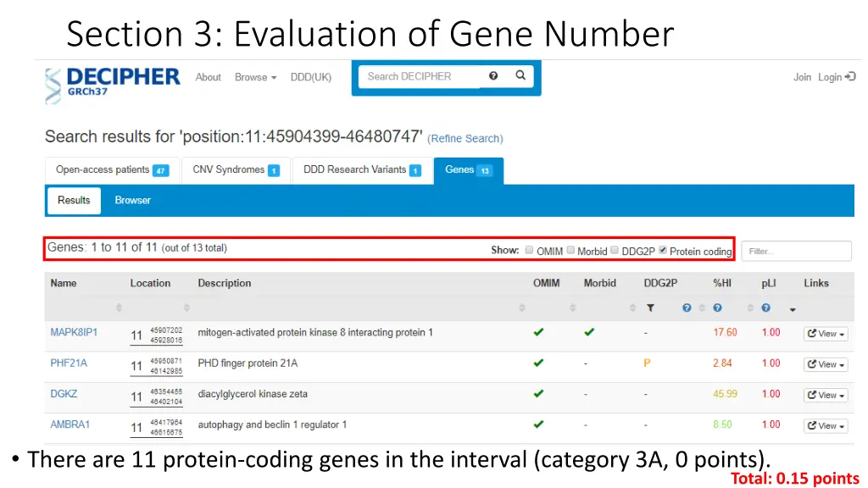The height and width of the screenshot is (488, 868).
Task: Sort by Description column arrows
Action: pyautogui.click(x=521, y=308)
